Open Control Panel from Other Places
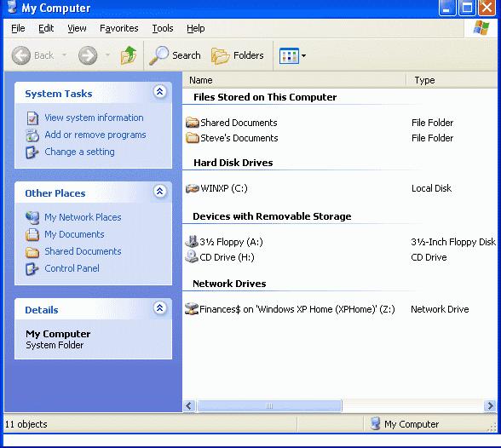This screenshot has width=501, height=448. [x=72, y=268]
